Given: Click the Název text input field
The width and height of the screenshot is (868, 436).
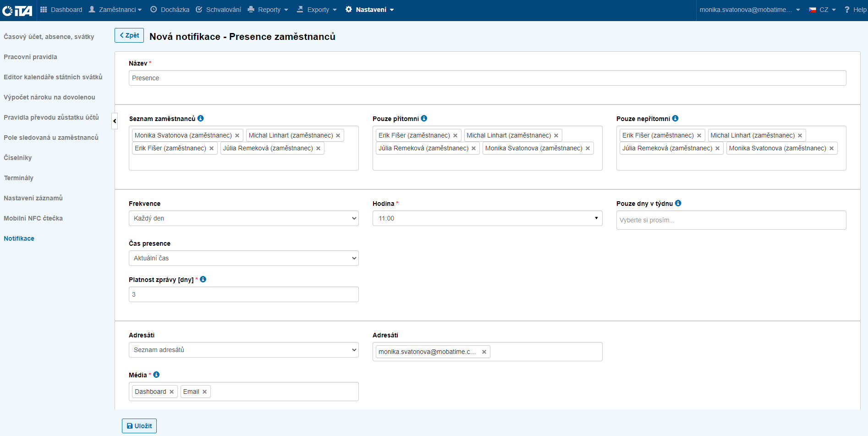Looking at the screenshot, I should [x=487, y=78].
